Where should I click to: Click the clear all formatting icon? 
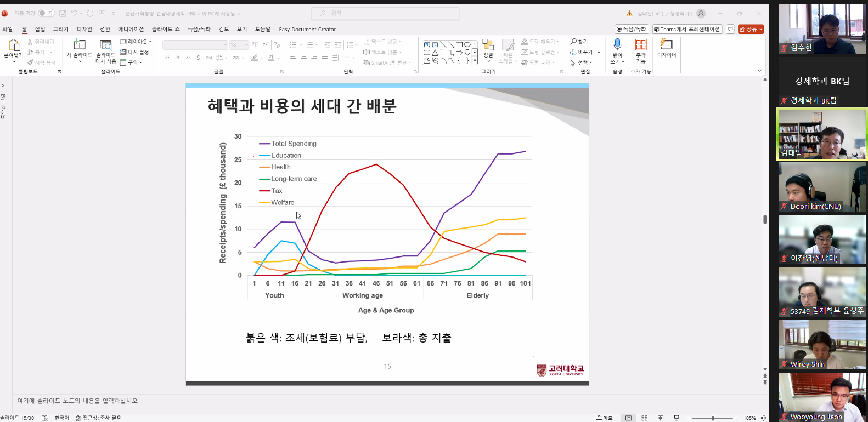pos(277,45)
